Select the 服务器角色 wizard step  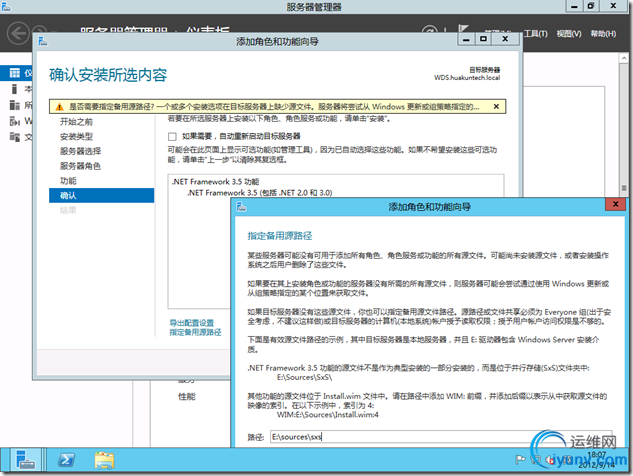(80, 166)
